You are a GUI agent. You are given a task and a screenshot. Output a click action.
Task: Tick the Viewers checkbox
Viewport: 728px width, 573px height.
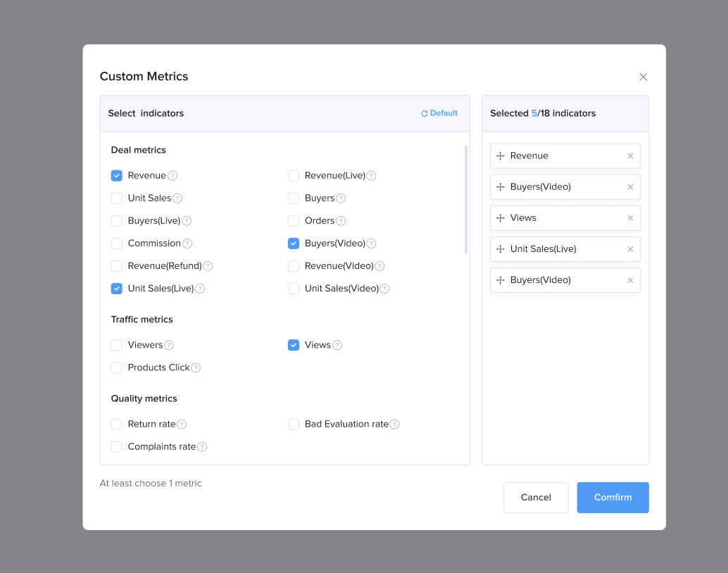click(x=117, y=345)
